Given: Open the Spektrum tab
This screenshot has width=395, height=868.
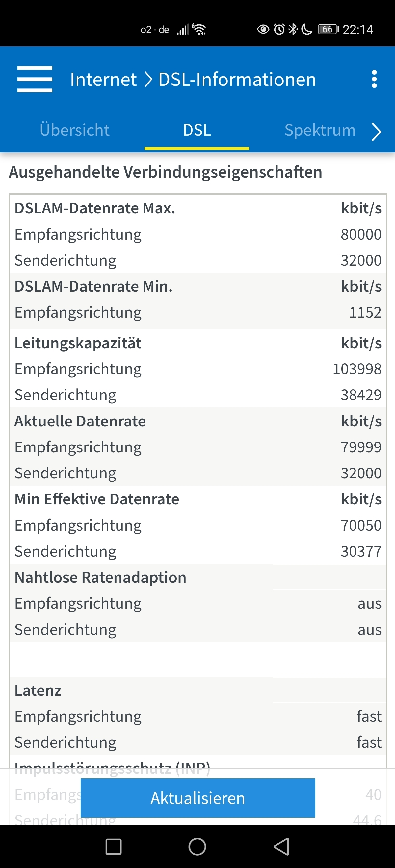Looking at the screenshot, I should pos(320,130).
